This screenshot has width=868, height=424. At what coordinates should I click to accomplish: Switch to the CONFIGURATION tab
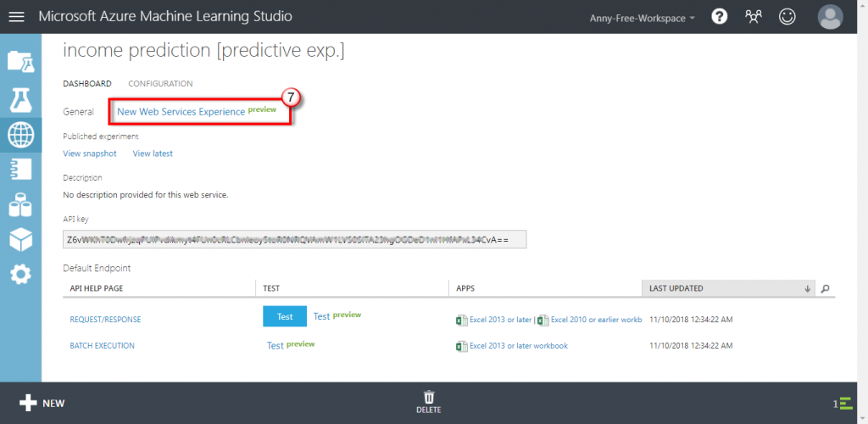tap(160, 84)
